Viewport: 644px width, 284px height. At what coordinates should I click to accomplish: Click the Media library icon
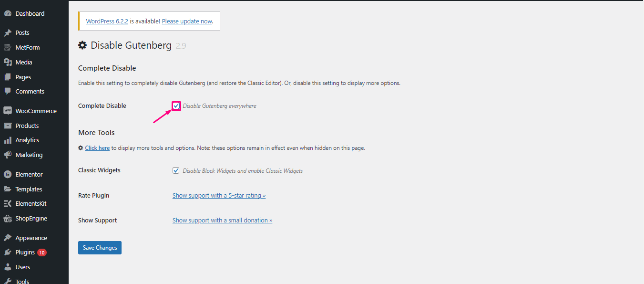coord(8,62)
